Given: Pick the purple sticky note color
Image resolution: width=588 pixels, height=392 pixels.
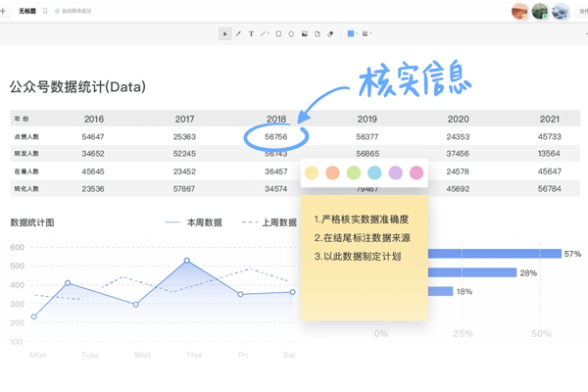Looking at the screenshot, I should [x=396, y=172].
